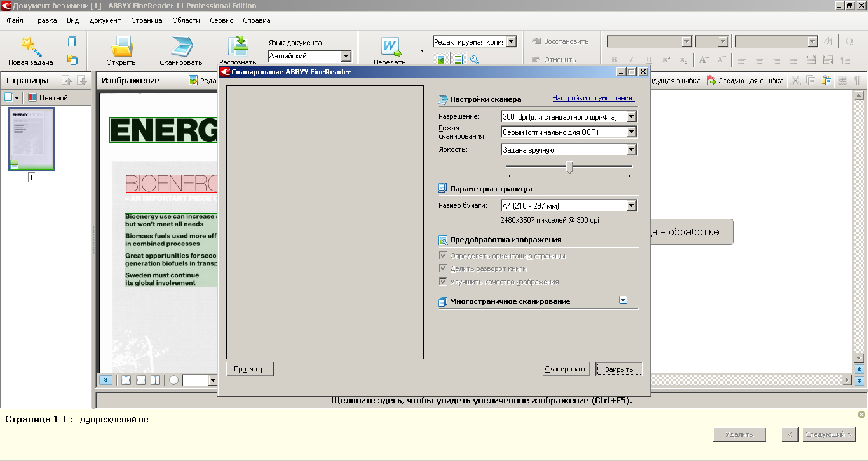Open the Правка menu
Screen dimensions: 868x461
tap(45, 20)
